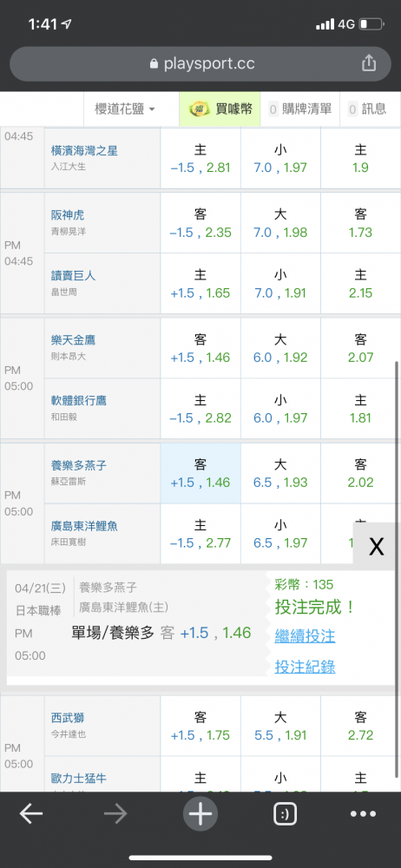Select 廣島東洋鯉魚 spread 主 -1.5, 2.77
This screenshot has height=868, width=401.
(x=200, y=534)
